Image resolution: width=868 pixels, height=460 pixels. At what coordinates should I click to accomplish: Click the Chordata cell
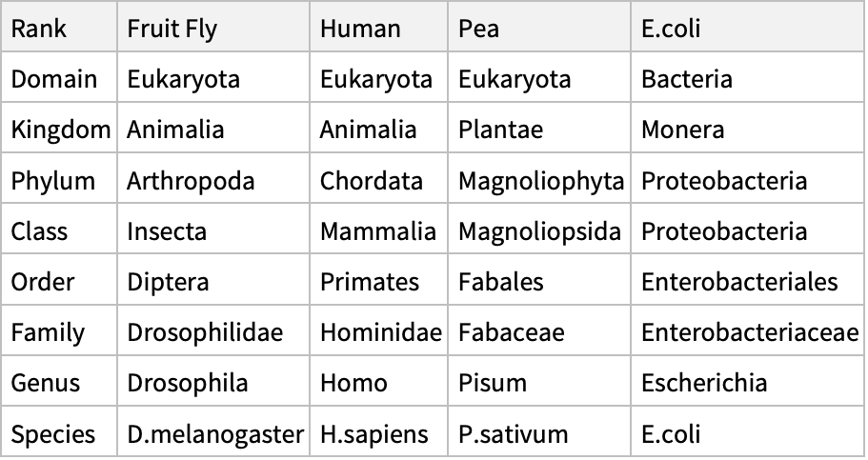(x=378, y=178)
